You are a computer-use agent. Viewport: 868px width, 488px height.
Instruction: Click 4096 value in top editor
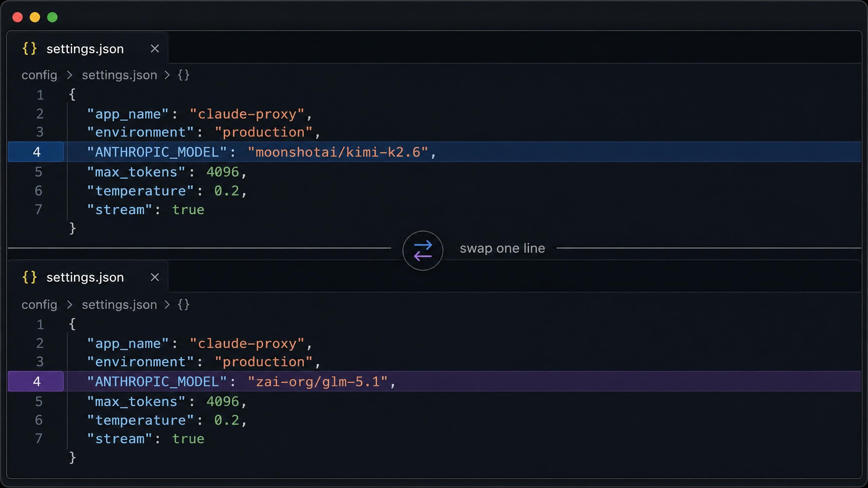[x=223, y=172]
